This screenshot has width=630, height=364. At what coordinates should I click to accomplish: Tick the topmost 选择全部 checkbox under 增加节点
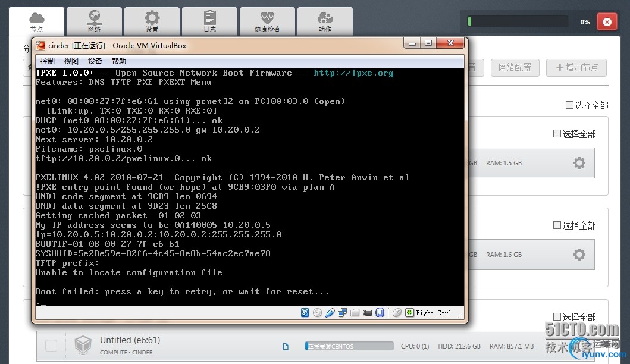pyautogui.click(x=569, y=105)
